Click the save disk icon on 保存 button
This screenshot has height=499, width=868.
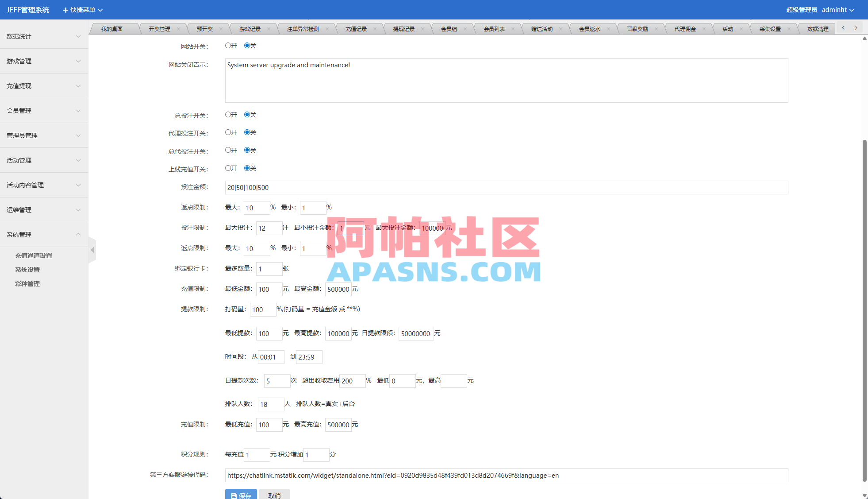coord(234,495)
